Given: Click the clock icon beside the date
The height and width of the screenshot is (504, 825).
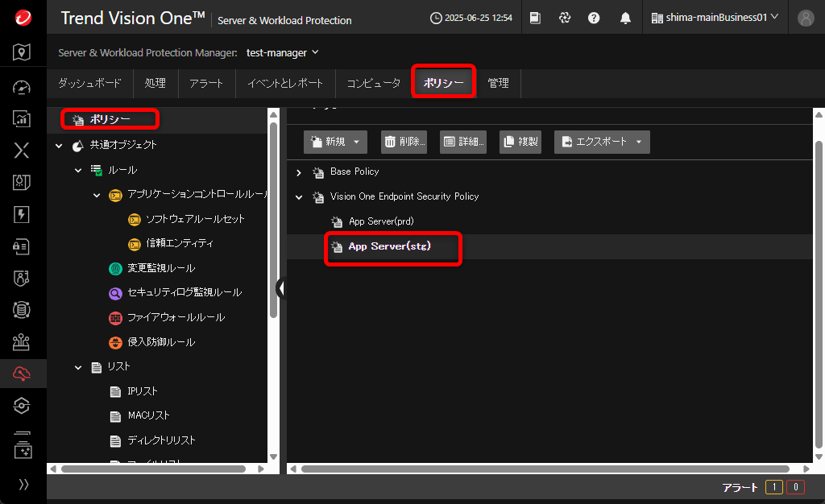Looking at the screenshot, I should [x=436, y=18].
